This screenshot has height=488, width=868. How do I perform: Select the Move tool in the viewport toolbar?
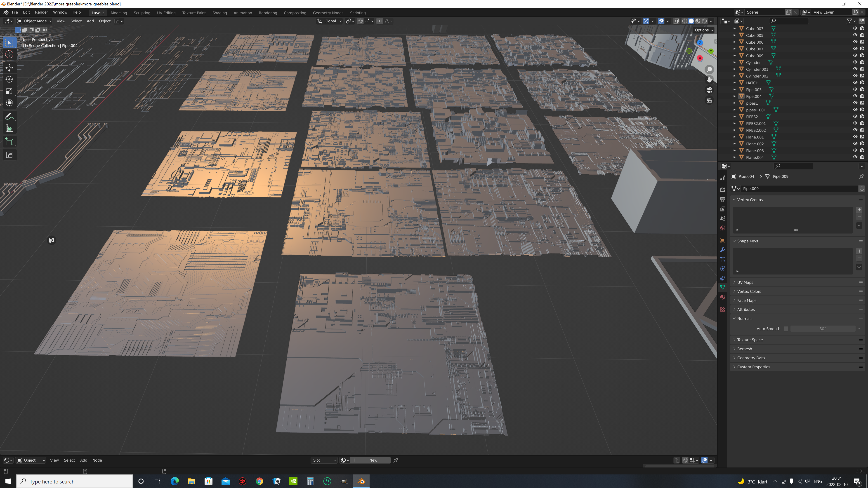coord(9,68)
